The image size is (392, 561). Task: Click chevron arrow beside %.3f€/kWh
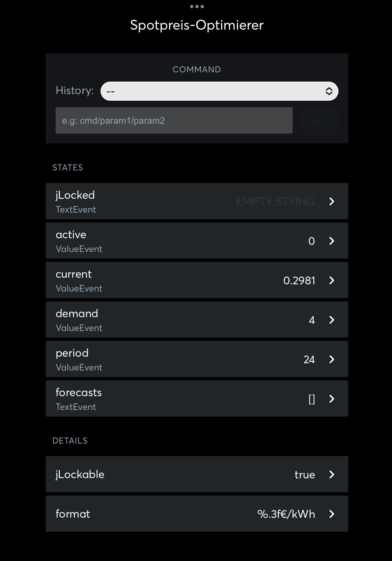(x=332, y=514)
